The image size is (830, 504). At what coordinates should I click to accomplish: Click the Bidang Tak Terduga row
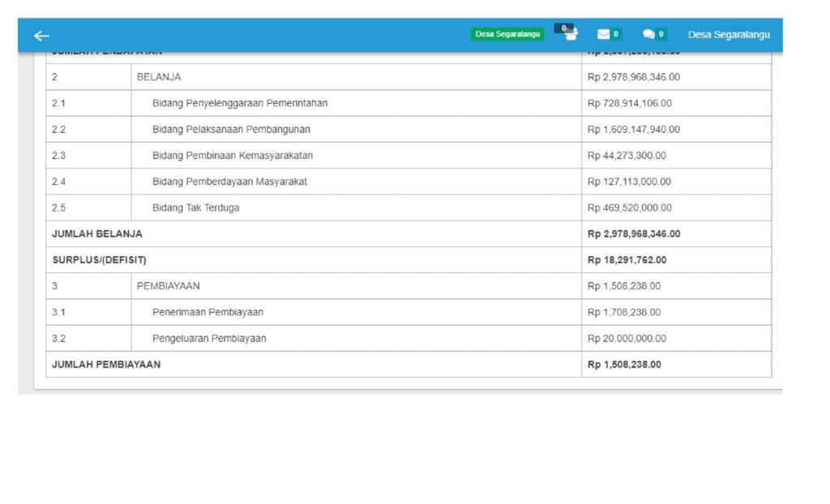pos(195,207)
